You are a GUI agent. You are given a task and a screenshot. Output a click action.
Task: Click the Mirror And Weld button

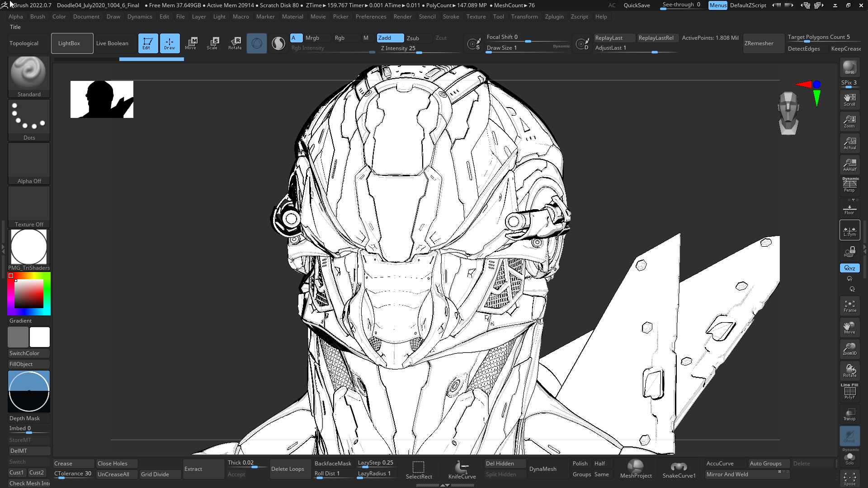747,474
